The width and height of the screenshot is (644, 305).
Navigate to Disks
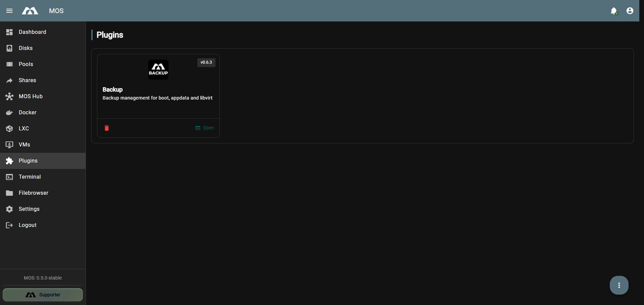pyautogui.click(x=43, y=48)
